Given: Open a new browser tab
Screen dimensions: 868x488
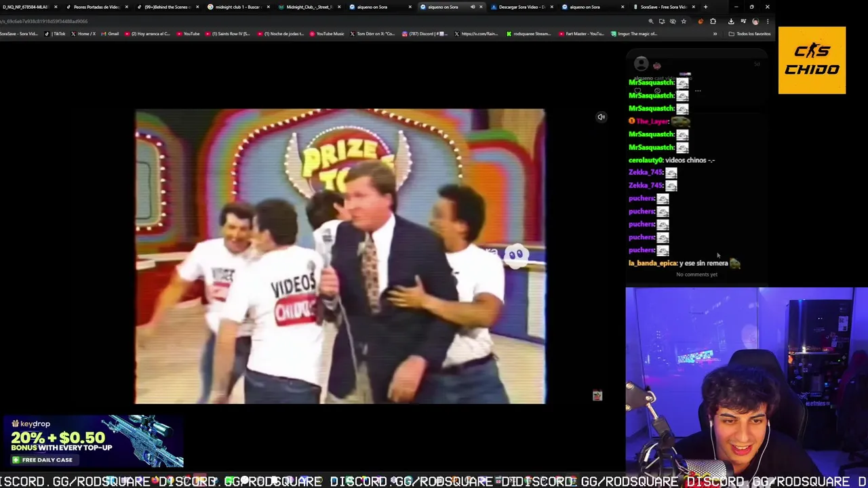Looking at the screenshot, I should pyautogui.click(x=705, y=7).
